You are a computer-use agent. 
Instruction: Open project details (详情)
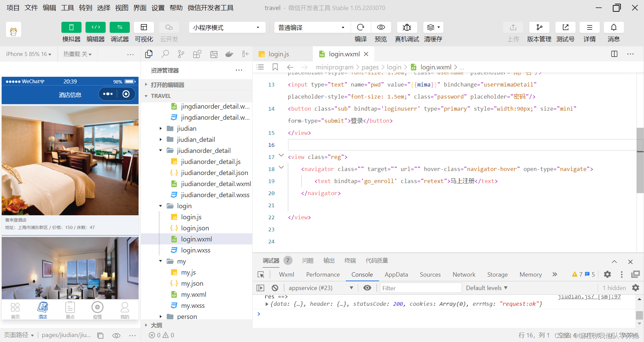pos(590,27)
